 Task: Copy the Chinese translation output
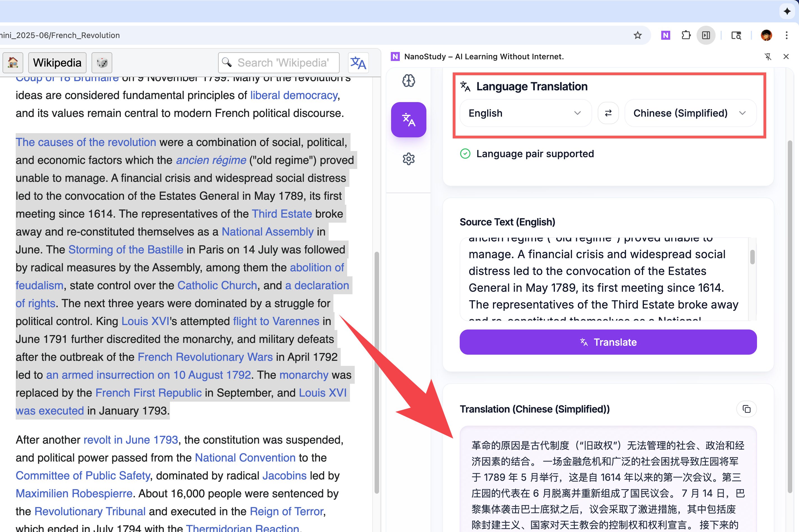746,409
